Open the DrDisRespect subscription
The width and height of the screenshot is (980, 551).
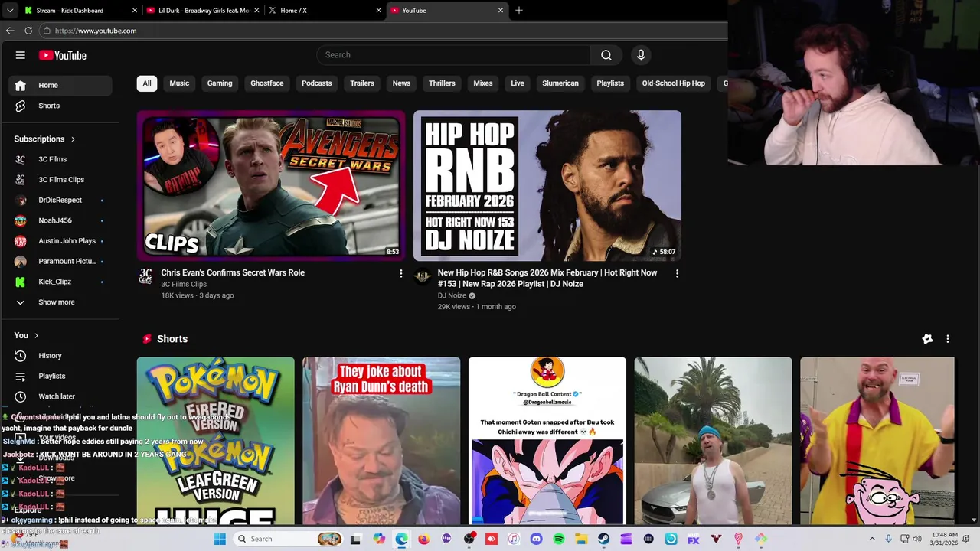tap(60, 200)
